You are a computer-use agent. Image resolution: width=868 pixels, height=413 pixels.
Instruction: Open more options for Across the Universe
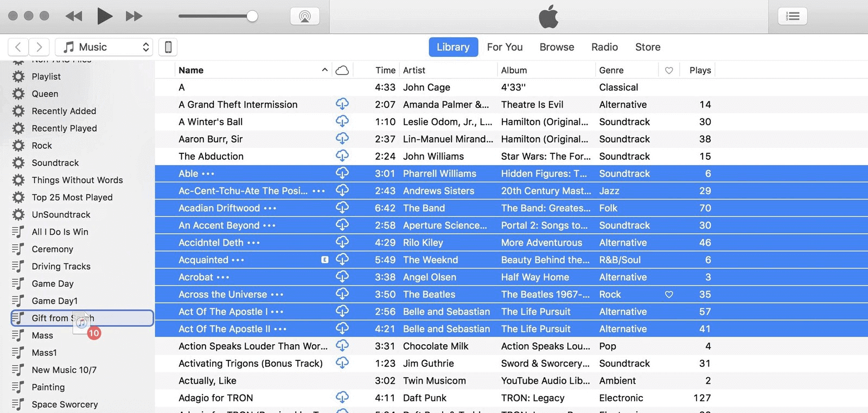(x=277, y=295)
